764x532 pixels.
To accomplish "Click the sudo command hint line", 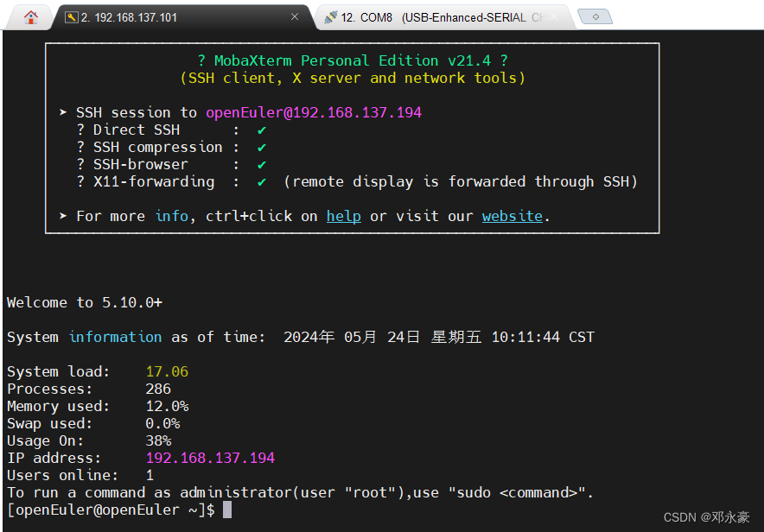I will [x=300, y=492].
